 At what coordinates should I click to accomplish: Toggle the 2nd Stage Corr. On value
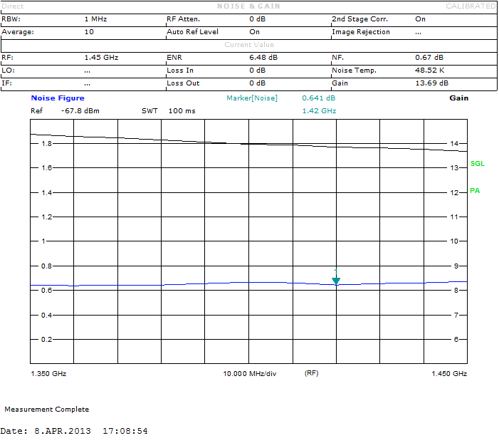[x=420, y=19]
